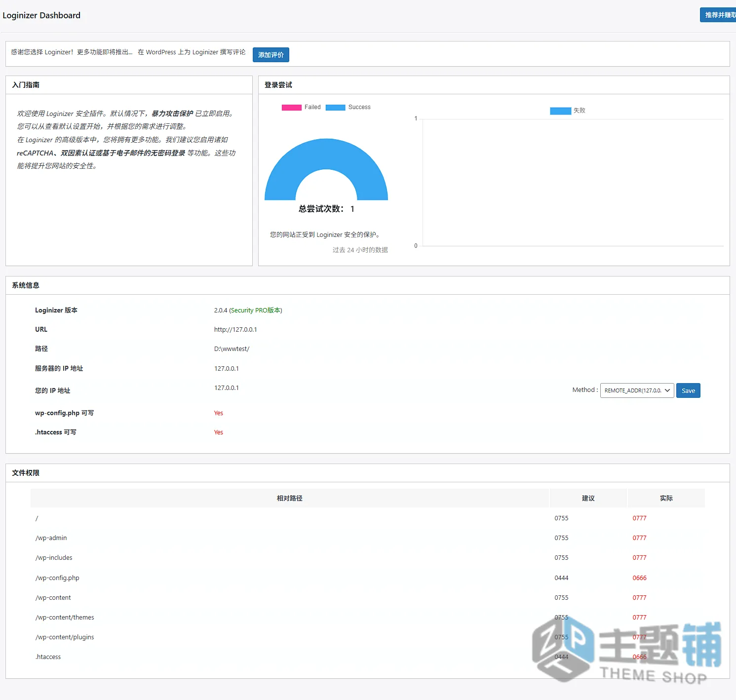This screenshot has width=736, height=700.
Task: Click the 服务器的 IP 地址 label
Action: (59, 368)
